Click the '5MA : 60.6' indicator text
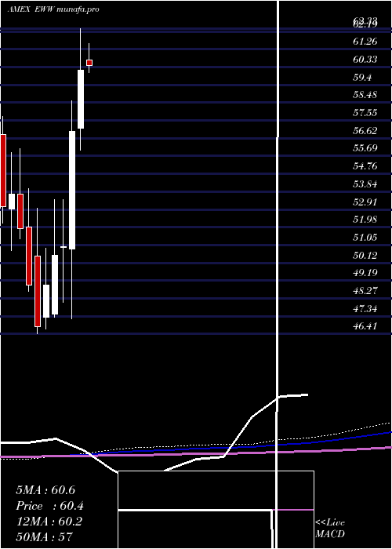 tap(45, 490)
